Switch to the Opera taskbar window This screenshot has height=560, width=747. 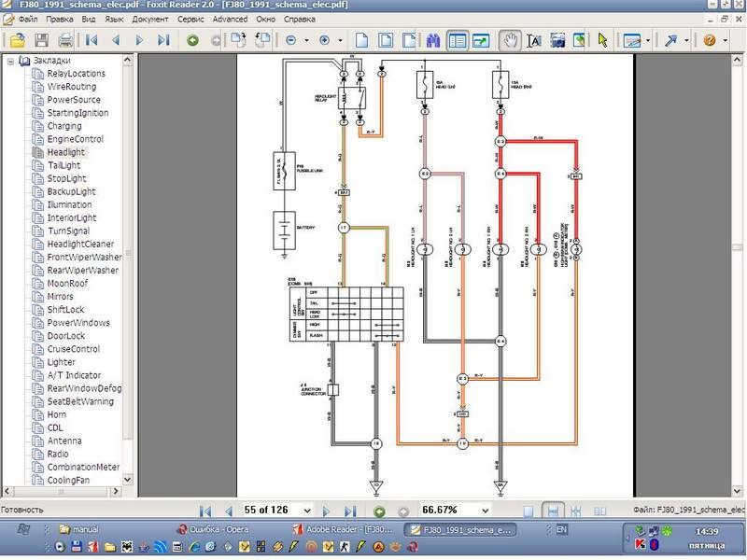(x=219, y=529)
